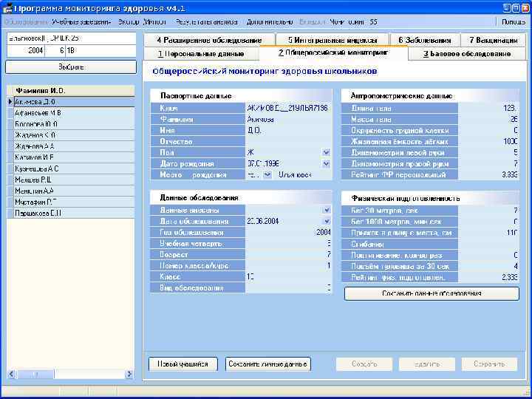The image size is (532, 399).
Task: Open the Данные внесены dropdown
Action: (326, 210)
